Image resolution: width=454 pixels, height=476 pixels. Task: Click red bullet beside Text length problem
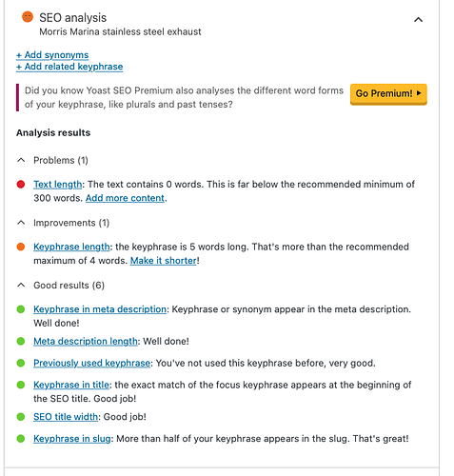(21, 185)
